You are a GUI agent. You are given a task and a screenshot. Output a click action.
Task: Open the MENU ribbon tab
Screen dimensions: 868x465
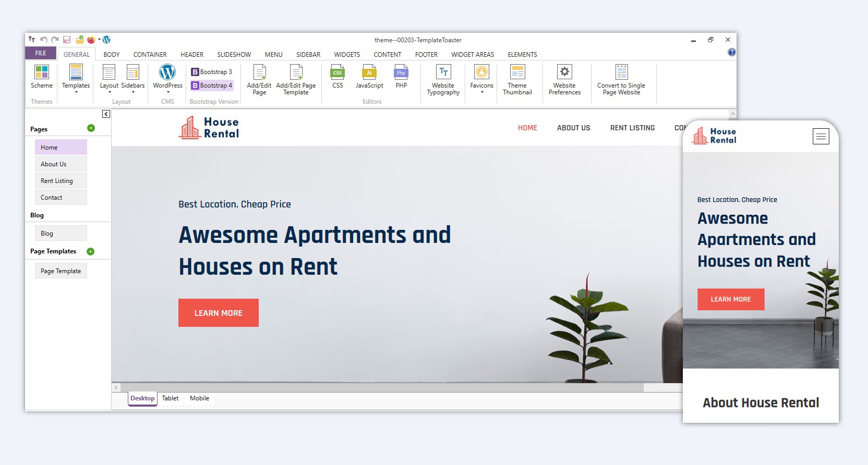coord(273,54)
